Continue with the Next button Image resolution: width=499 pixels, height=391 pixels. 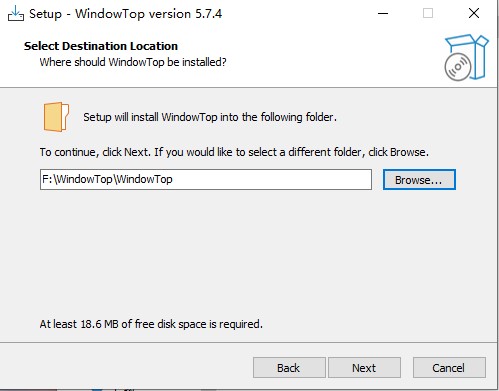click(364, 368)
